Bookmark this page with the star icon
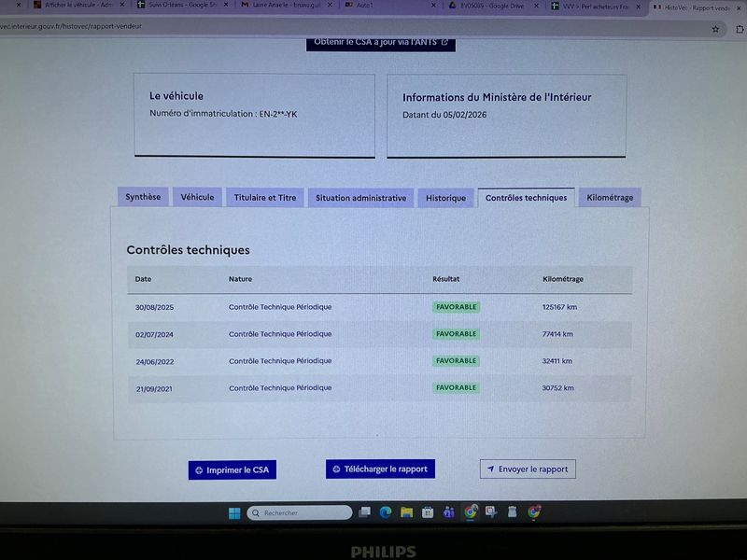The width and height of the screenshot is (747, 560). coord(715,29)
